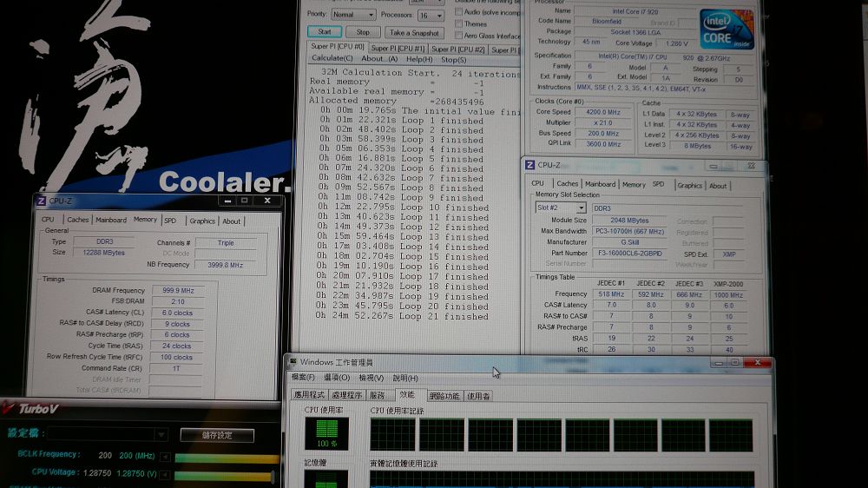Click the DRAM Frequency field 999.9 MHz

(x=178, y=290)
